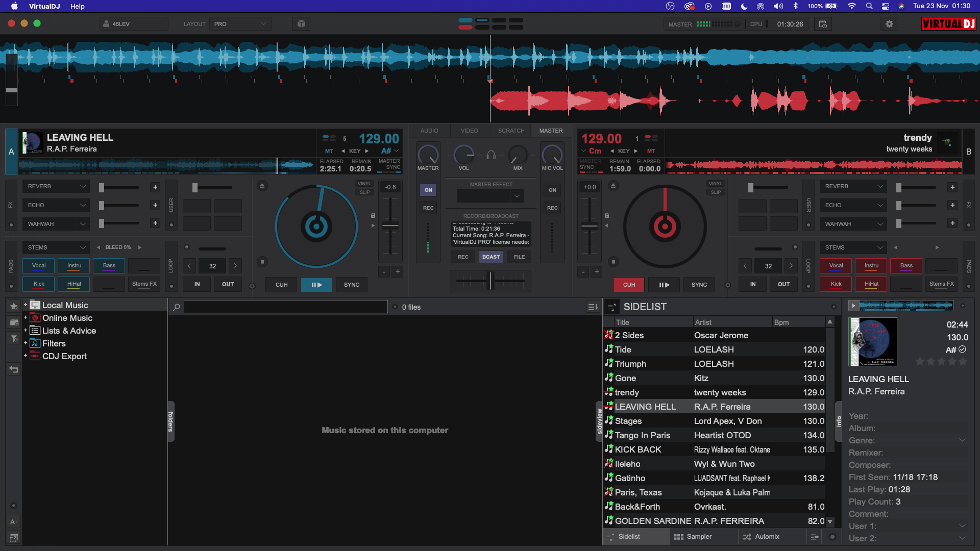
Task: Toggle BCAST broadcast button
Action: [491, 257]
